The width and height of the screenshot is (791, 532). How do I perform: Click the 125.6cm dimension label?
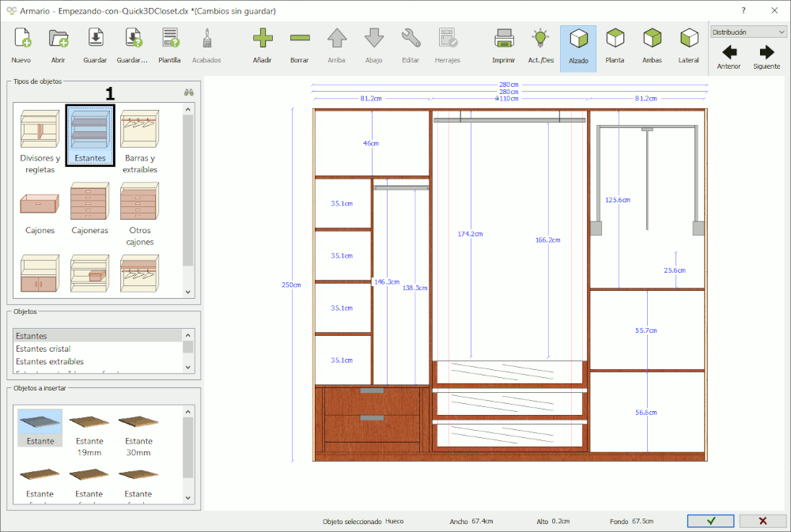[x=618, y=200]
